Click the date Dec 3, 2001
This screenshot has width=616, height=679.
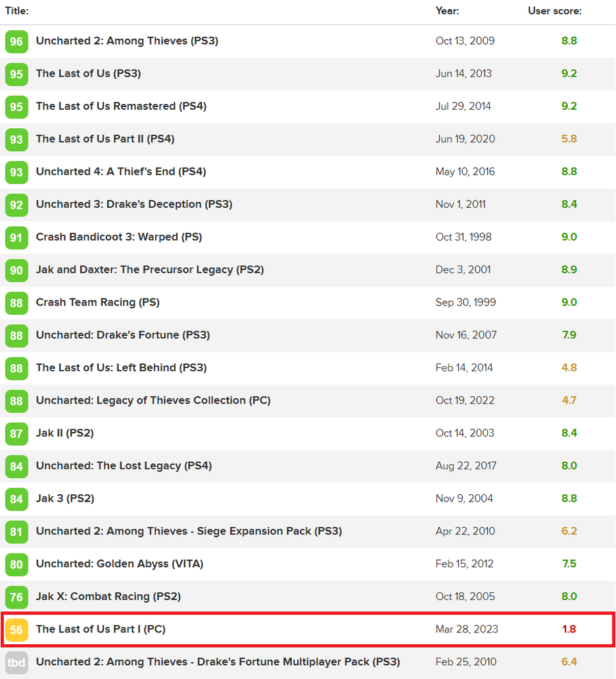pyautogui.click(x=463, y=269)
